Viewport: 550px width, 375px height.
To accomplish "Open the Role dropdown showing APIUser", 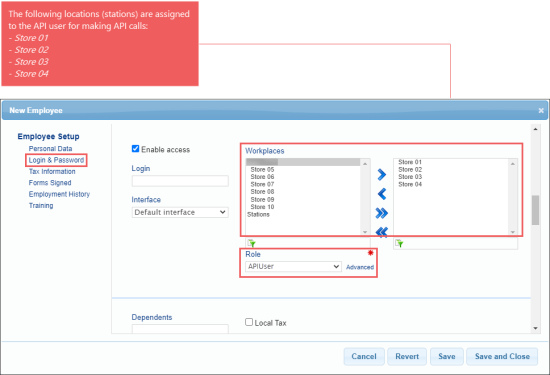I will pyautogui.click(x=293, y=267).
